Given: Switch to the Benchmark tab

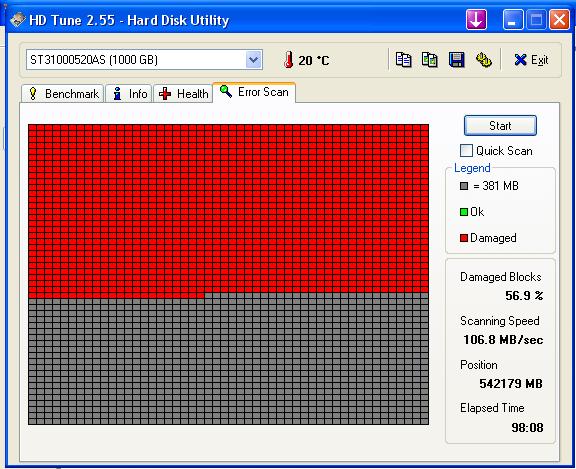Looking at the screenshot, I should (x=62, y=94).
